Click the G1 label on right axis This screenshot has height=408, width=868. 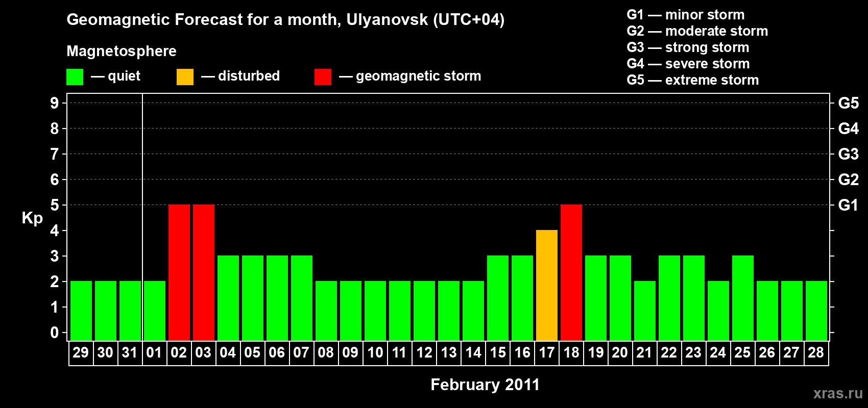click(848, 205)
